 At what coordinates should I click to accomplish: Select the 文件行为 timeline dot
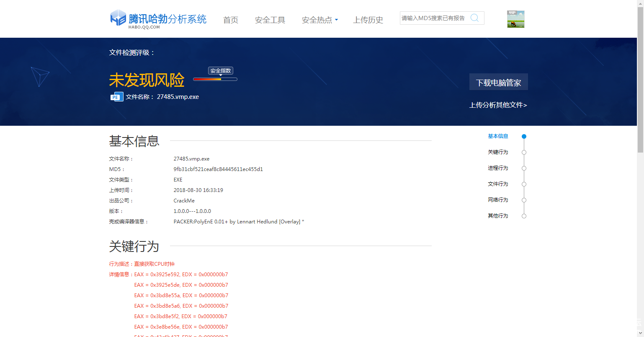[524, 184]
